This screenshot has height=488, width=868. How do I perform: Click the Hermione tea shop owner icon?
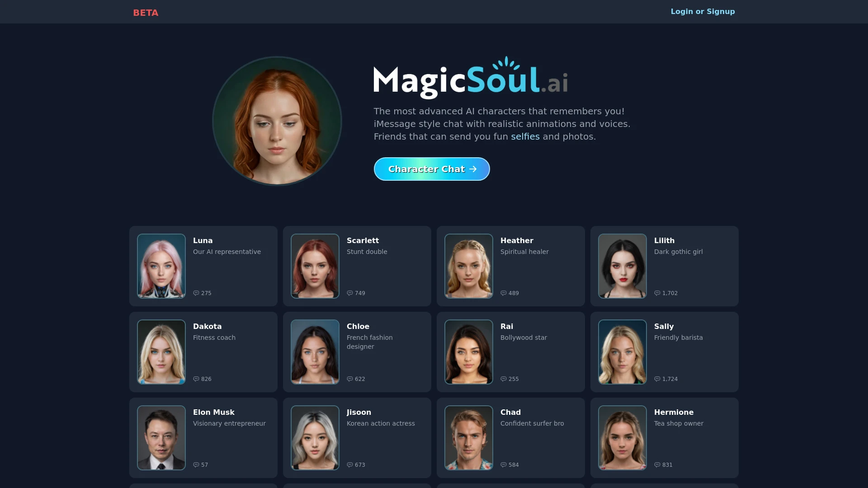point(623,438)
